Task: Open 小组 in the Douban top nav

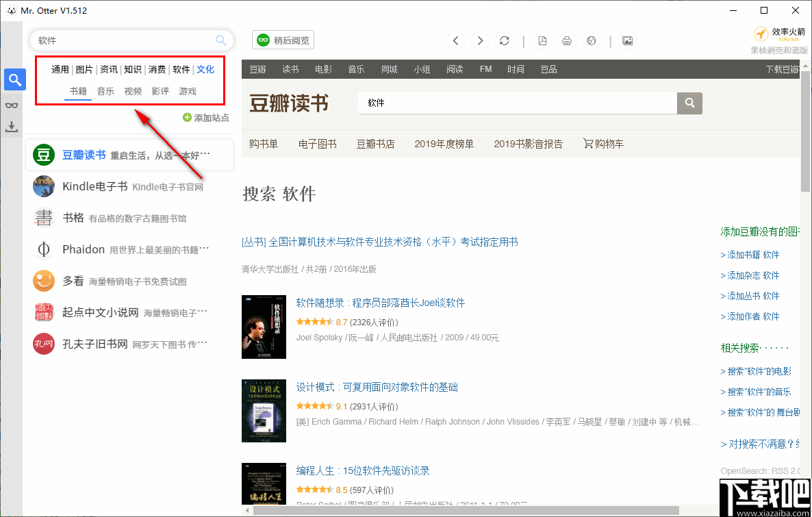Action: 422,69
